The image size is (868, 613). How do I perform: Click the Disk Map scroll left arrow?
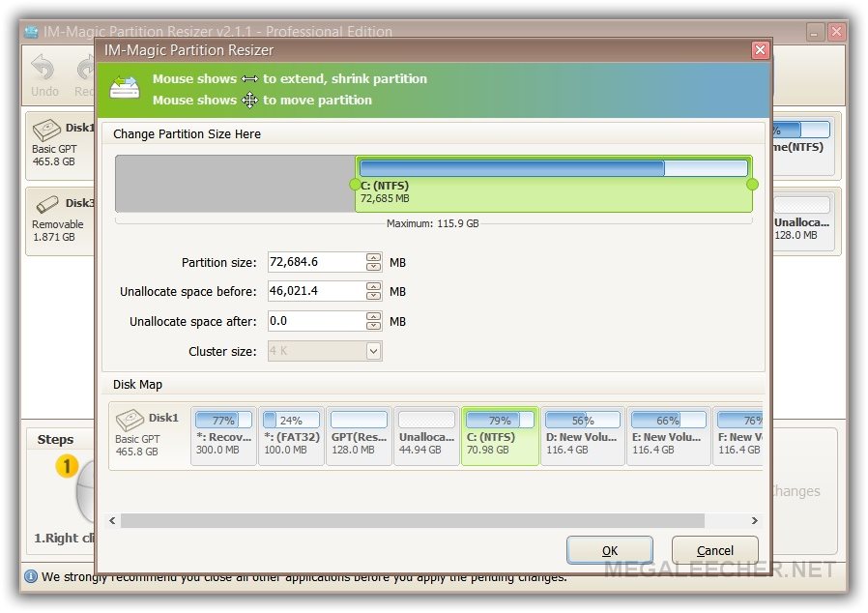112,520
